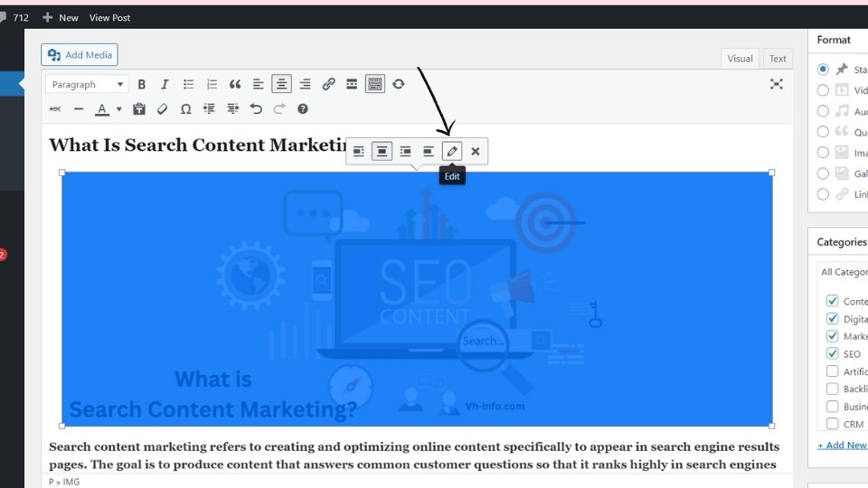Insert Read More tag
Screen dimensions: 868x488
pos(352,84)
